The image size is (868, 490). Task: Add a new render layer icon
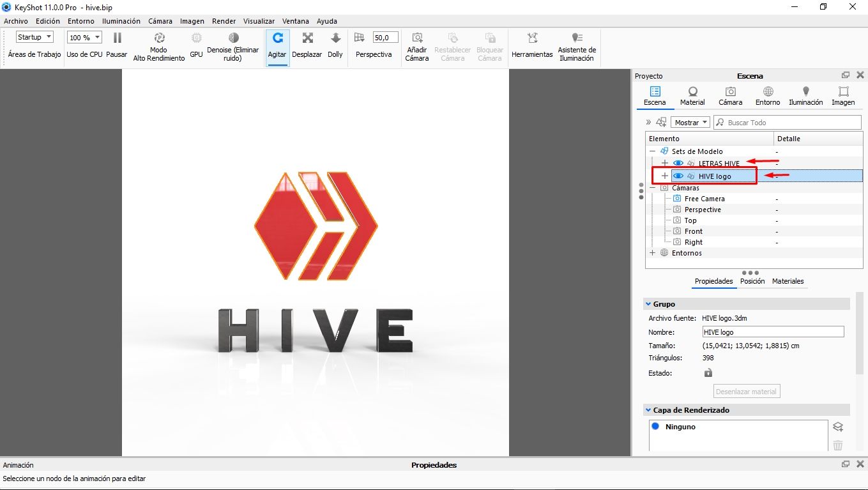tap(838, 427)
